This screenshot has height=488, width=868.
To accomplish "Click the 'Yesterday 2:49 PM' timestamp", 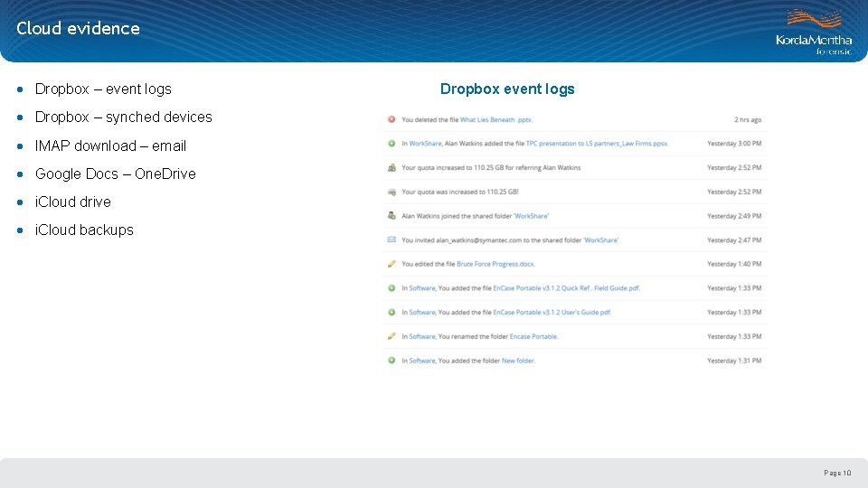I will tap(734, 216).
